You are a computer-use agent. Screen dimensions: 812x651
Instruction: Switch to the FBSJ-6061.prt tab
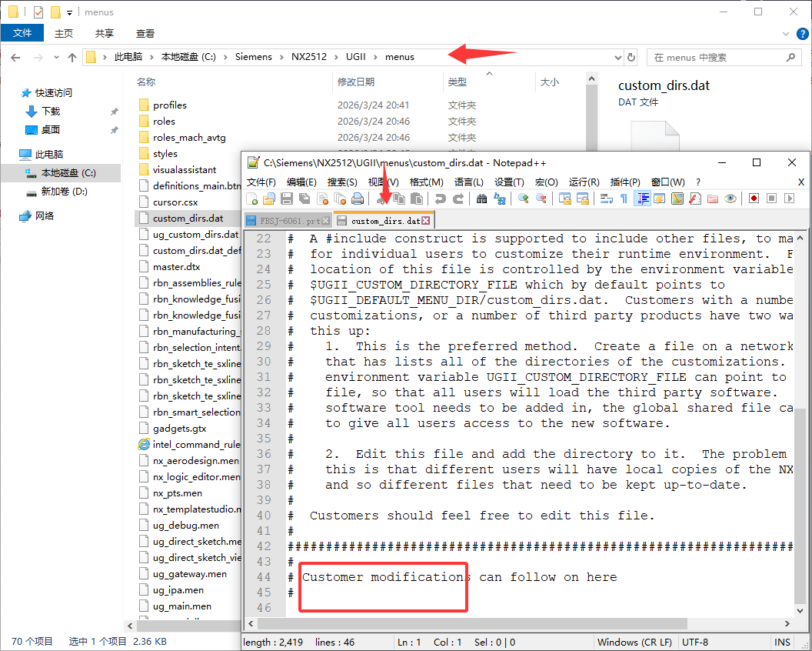click(x=288, y=221)
